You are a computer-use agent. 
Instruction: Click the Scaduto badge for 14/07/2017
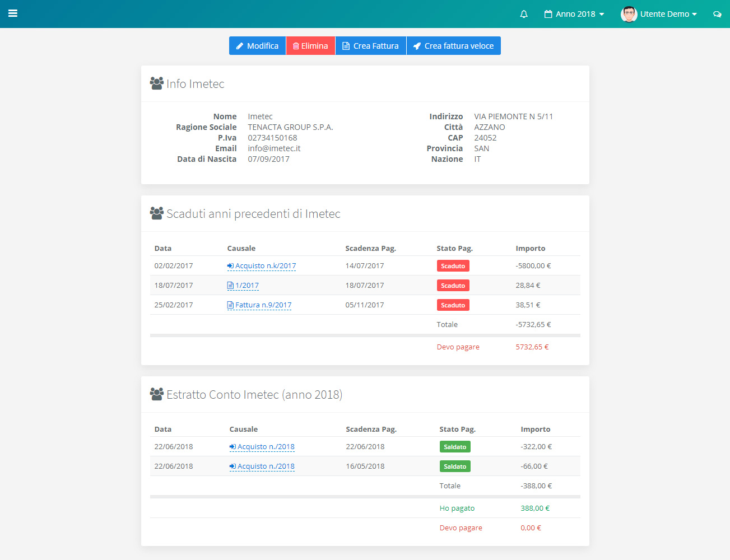coord(453,266)
